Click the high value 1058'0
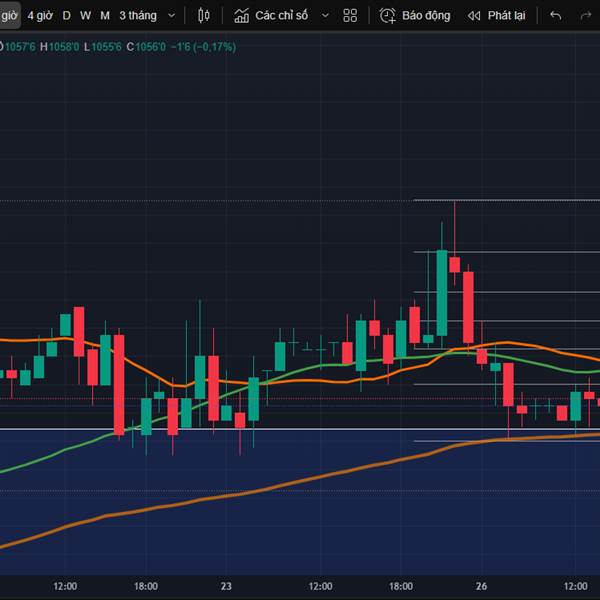Screen dimensions: 600x600 (64, 47)
